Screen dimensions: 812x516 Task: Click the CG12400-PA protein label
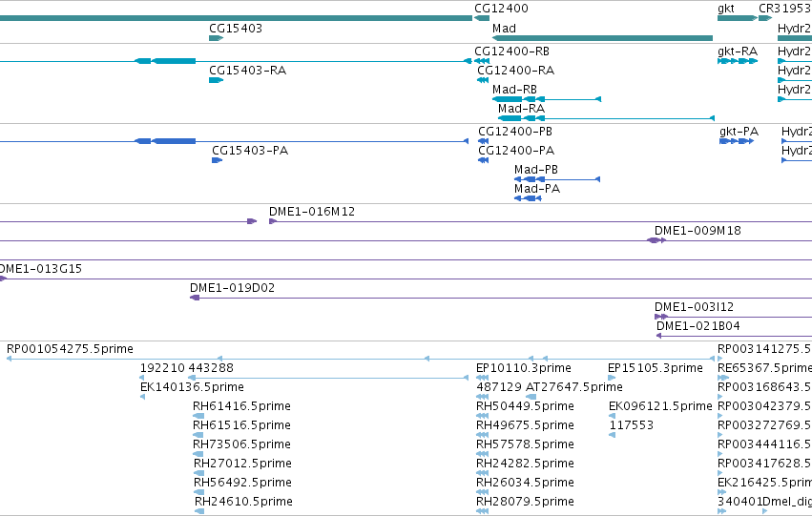(516, 151)
